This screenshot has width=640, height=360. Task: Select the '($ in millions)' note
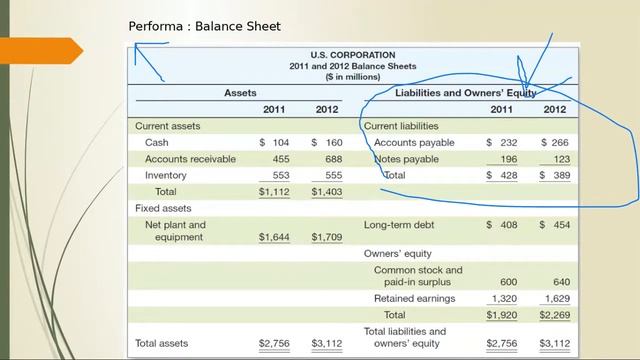353,77
